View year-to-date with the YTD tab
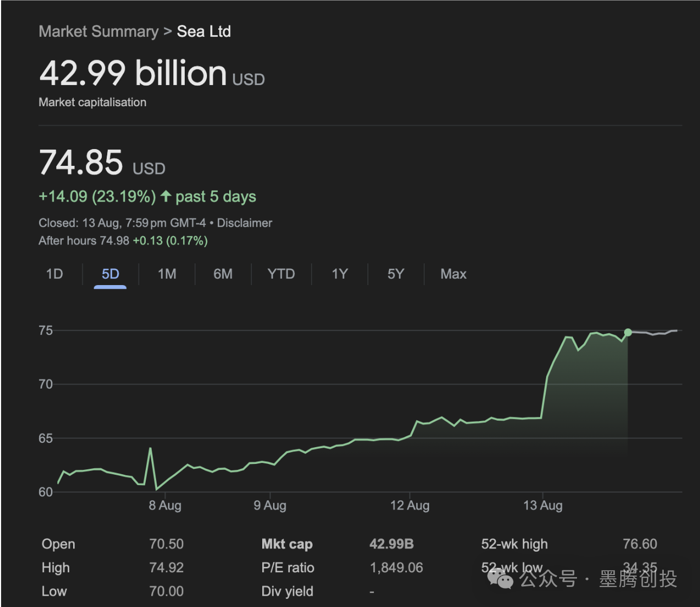The width and height of the screenshot is (700, 607). coord(281,274)
